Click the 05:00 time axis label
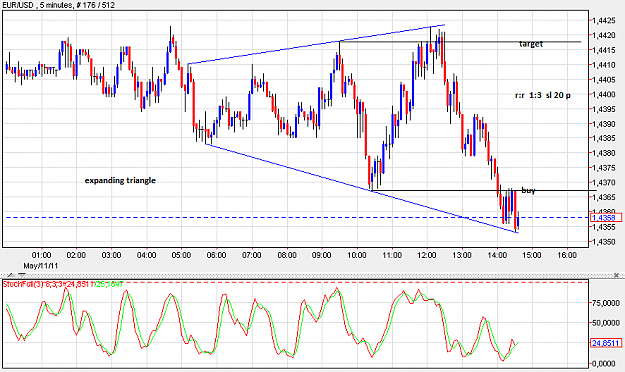This screenshot has height=372, width=625. [181, 255]
